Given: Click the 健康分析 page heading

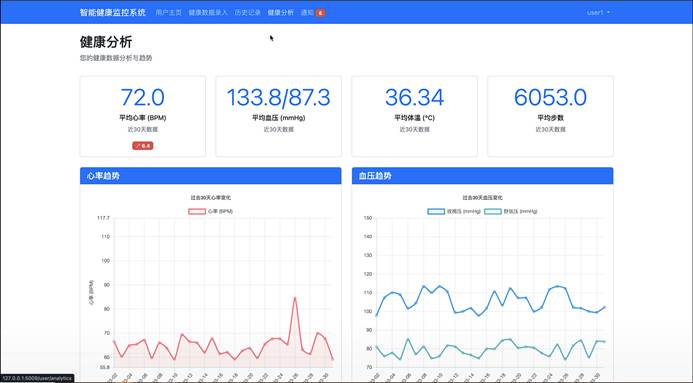Looking at the screenshot, I should [x=106, y=42].
